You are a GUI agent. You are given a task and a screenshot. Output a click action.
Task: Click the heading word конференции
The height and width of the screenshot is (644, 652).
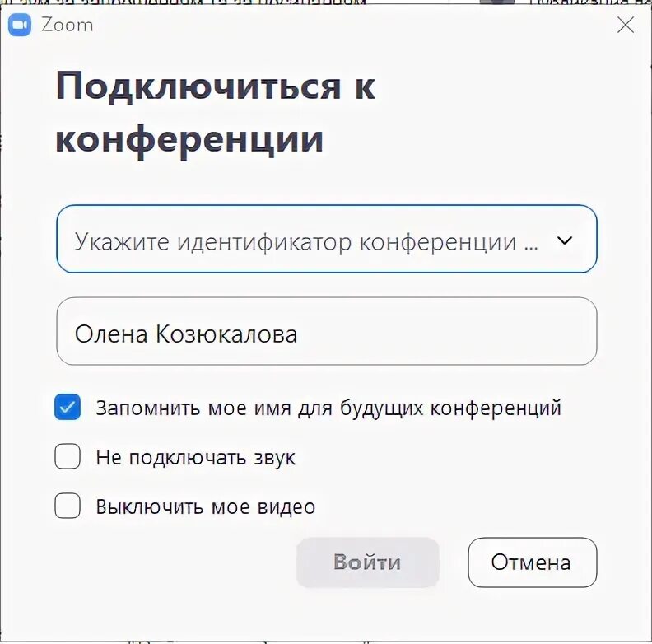pos(189,140)
